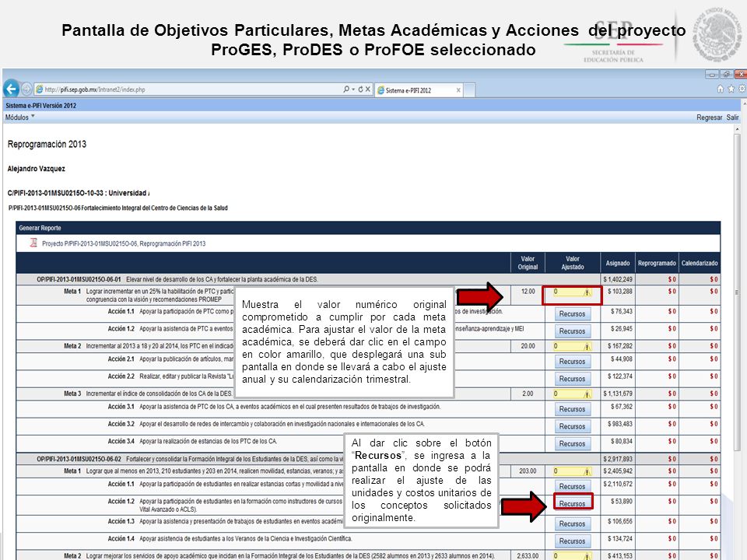Click the Valor Ajustado column header
Viewport: 747px width, 560px height.
click(572, 263)
